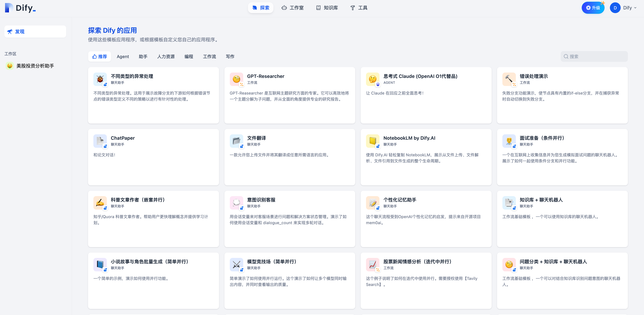Click 面试准备（条件并行） card description text
This screenshot has width=644, height=315.
[x=561, y=158]
